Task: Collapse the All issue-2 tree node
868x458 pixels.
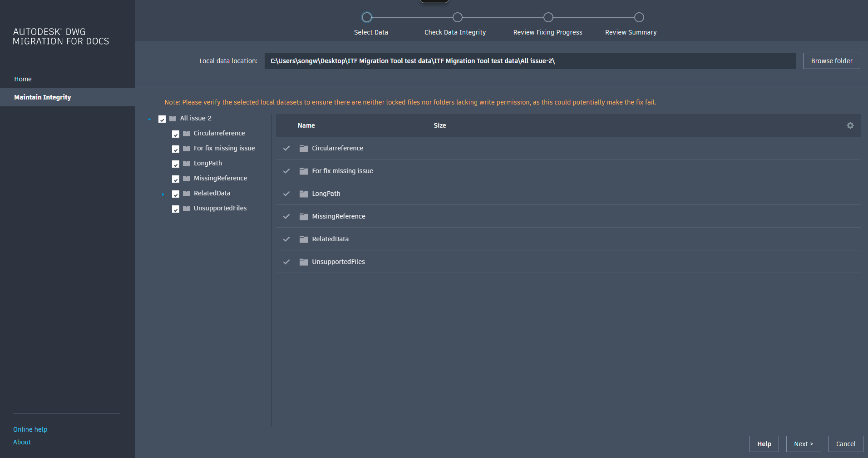Action: pyautogui.click(x=149, y=119)
